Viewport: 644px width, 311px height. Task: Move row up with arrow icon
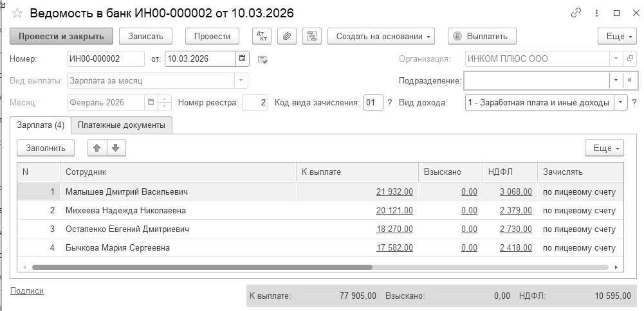pyautogui.click(x=97, y=148)
